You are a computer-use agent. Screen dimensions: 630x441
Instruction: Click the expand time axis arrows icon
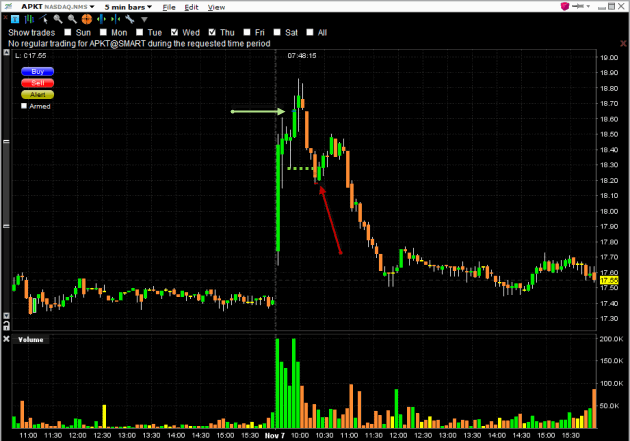(x=101, y=19)
